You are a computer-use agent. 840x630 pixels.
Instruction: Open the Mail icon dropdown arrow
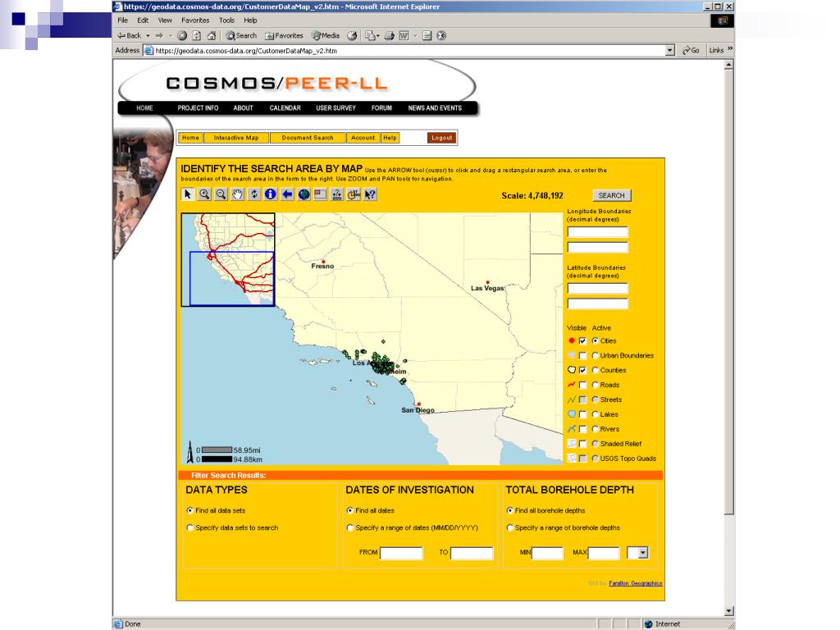[x=378, y=36]
